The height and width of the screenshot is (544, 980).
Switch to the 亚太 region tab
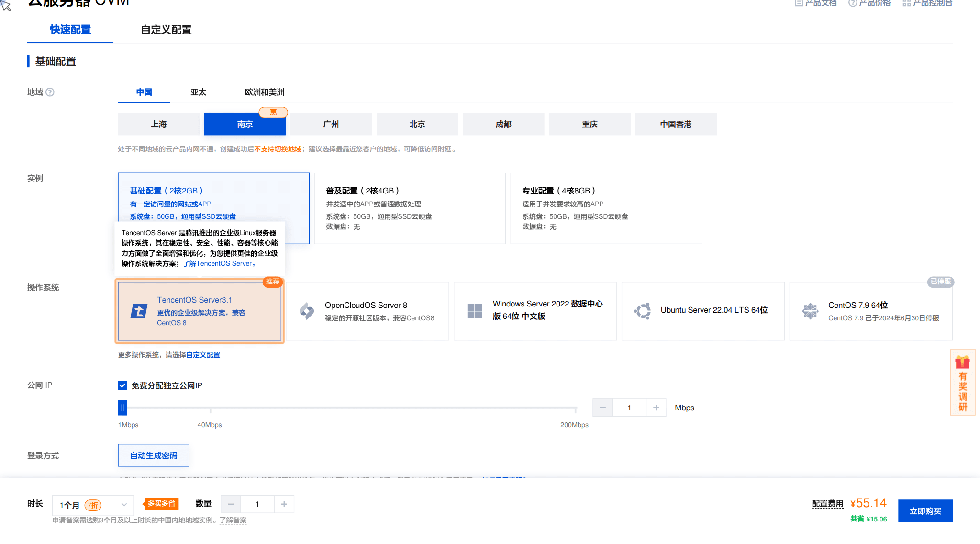[x=198, y=92]
